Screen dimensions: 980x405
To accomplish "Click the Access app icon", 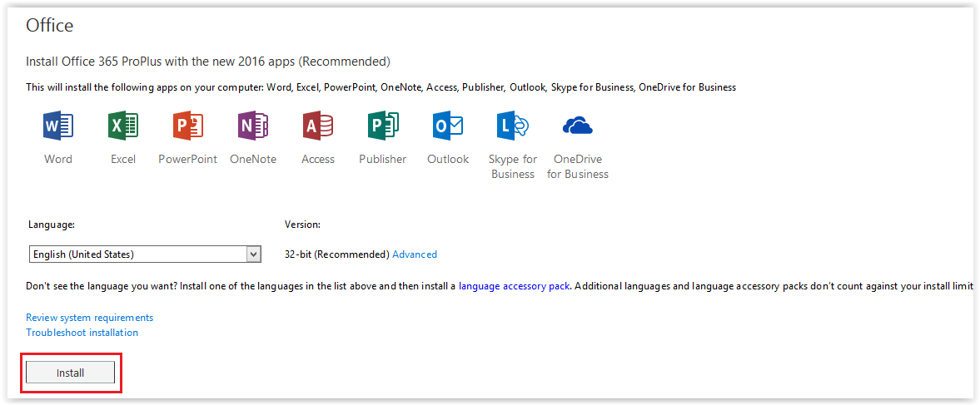I will coord(318,127).
